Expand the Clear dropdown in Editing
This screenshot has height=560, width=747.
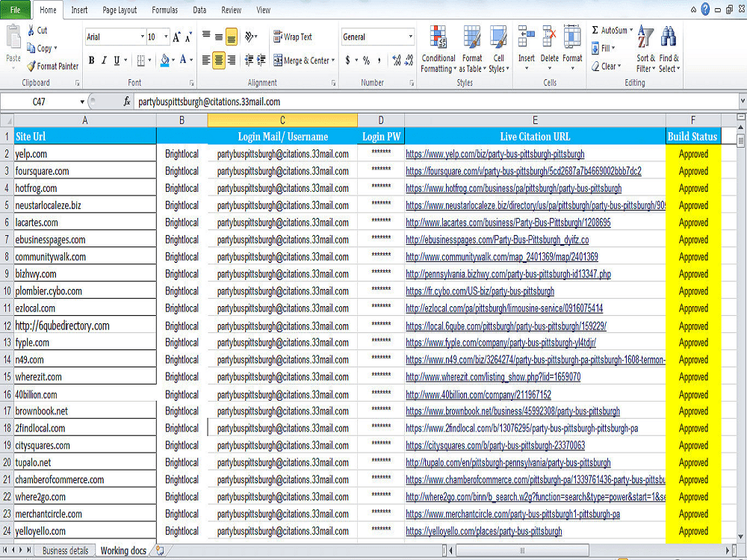(x=619, y=66)
